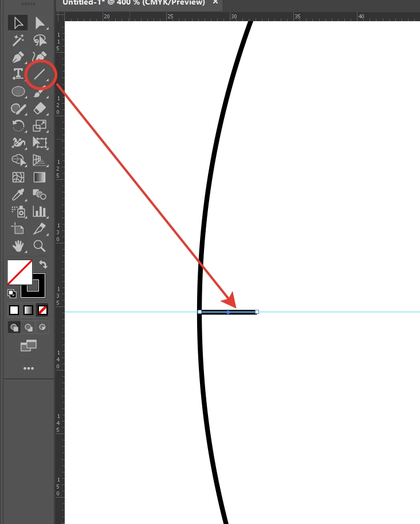Select the Blend tool
The image size is (420, 524).
40,195
